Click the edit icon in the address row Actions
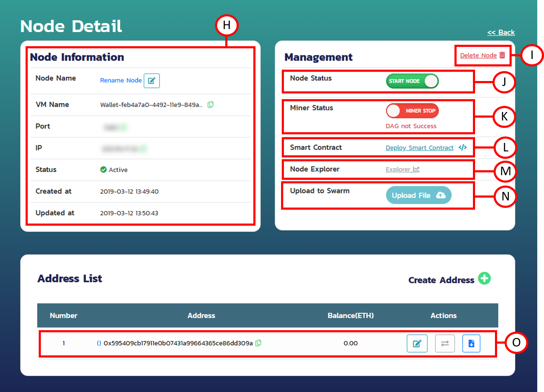This screenshot has height=392, width=544. click(x=417, y=343)
